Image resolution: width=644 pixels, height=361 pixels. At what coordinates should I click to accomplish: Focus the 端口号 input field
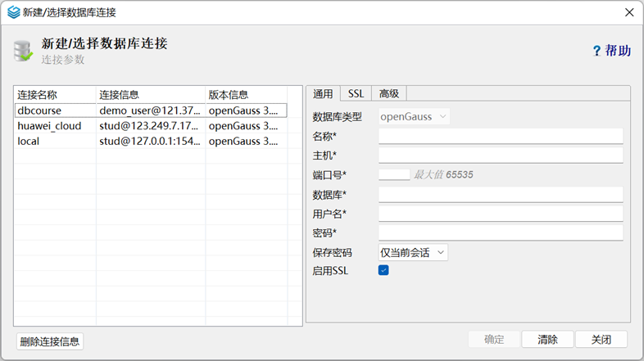click(394, 174)
